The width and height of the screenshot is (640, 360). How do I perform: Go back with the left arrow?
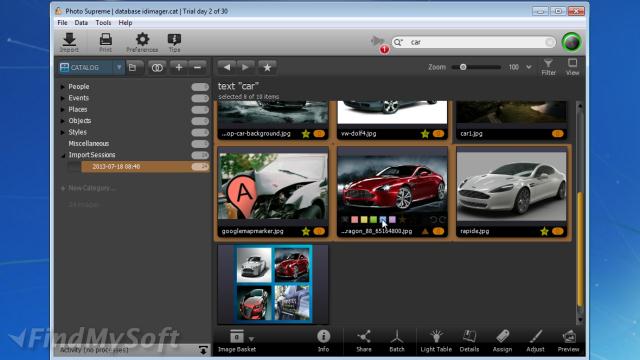[227, 67]
